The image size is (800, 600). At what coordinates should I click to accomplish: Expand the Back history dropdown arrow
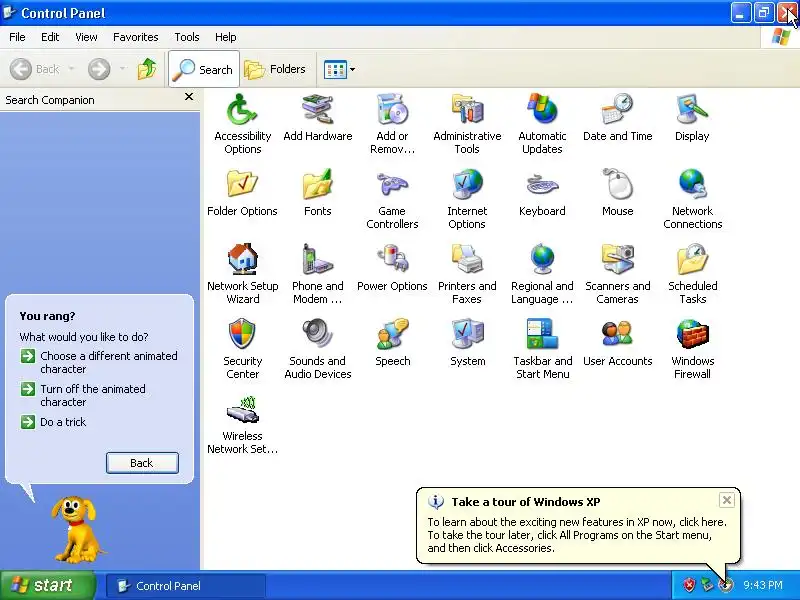pos(71,69)
